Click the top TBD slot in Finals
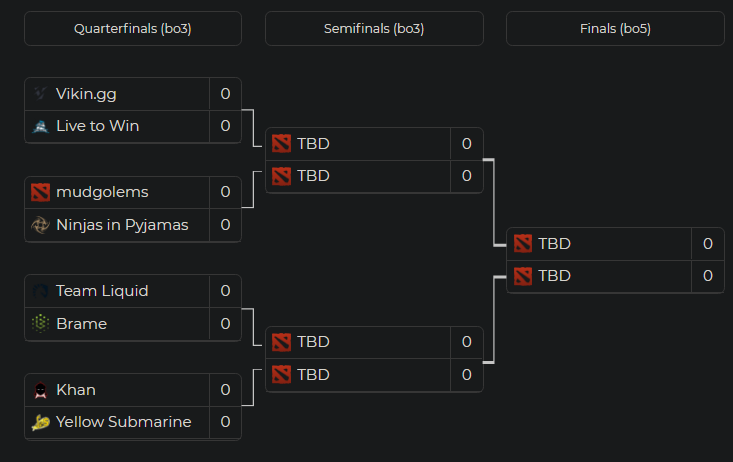 click(554, 243)
